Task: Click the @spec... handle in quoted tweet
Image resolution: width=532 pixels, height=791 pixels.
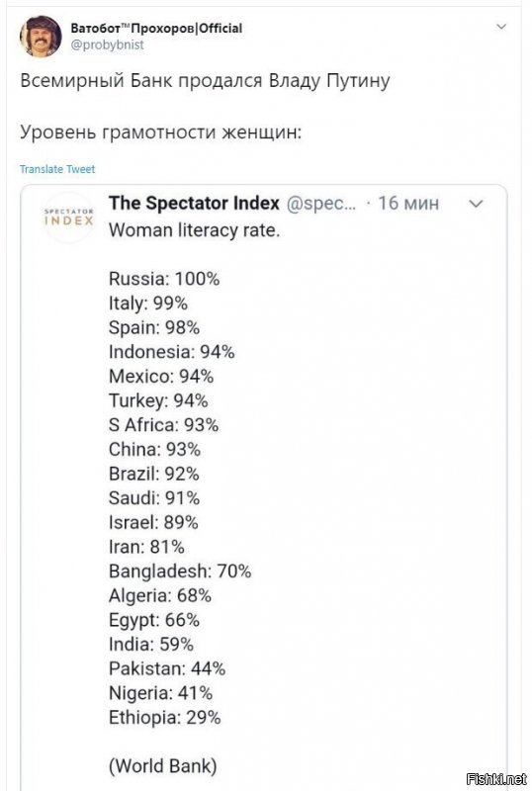Action: 321,204
